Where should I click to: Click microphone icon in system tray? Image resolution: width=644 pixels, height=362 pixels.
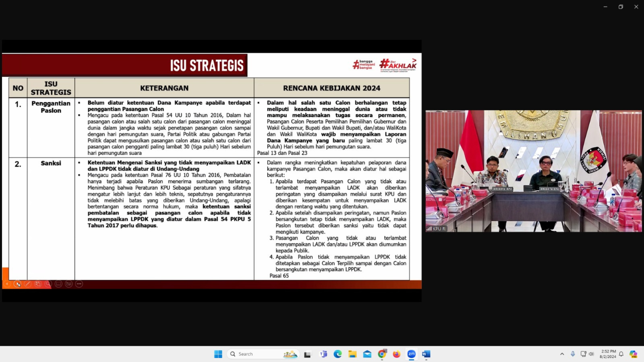[573, 354]
